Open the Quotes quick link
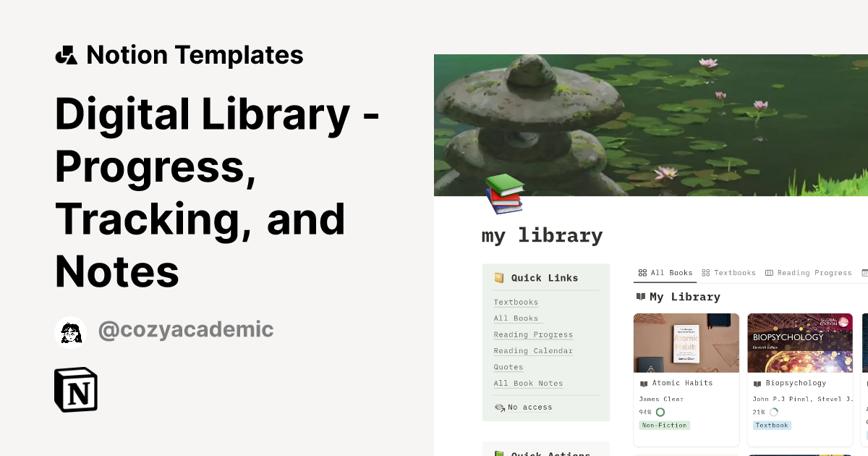 click(508, 367)
